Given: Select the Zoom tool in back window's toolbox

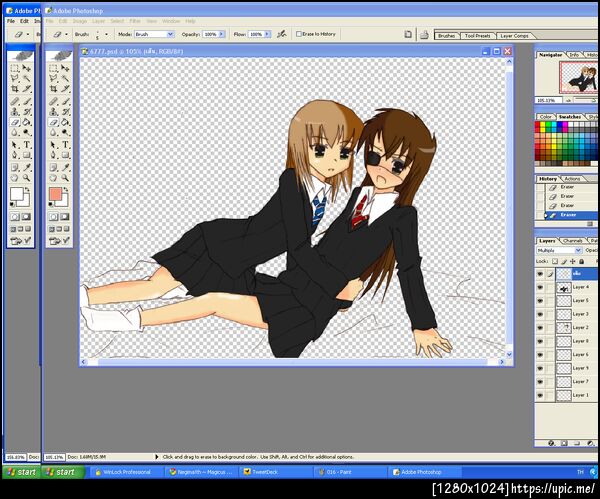Looking at the screenshot, I should point(27,178).
